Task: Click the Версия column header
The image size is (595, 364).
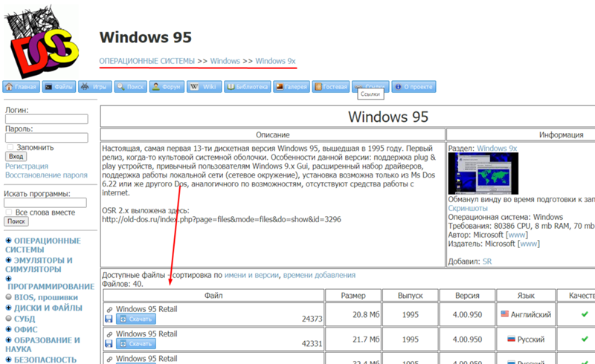Action: pyautogui.click(x=467, y=296)
